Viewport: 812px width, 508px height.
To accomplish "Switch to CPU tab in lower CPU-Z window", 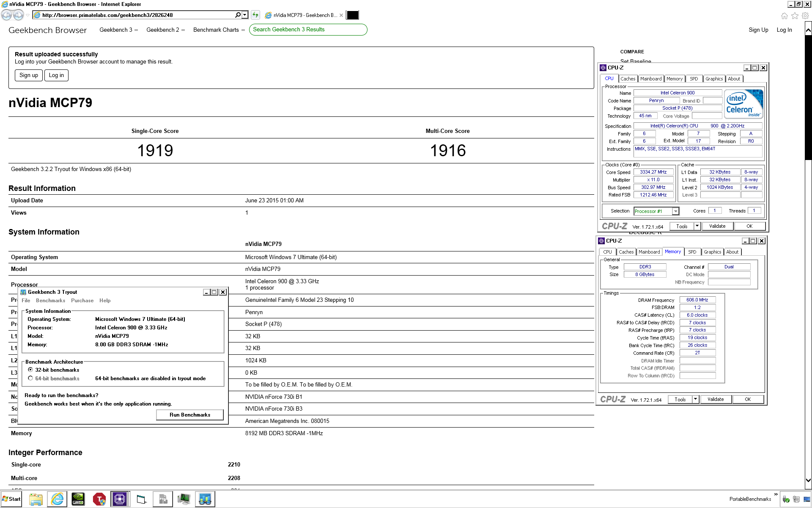I will tap(608, 252).
